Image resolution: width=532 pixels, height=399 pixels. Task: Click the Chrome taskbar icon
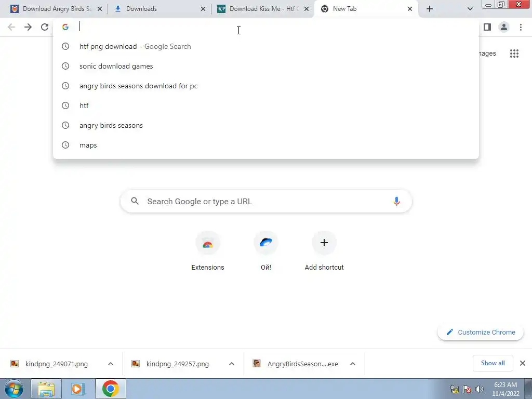pos(110,389)
